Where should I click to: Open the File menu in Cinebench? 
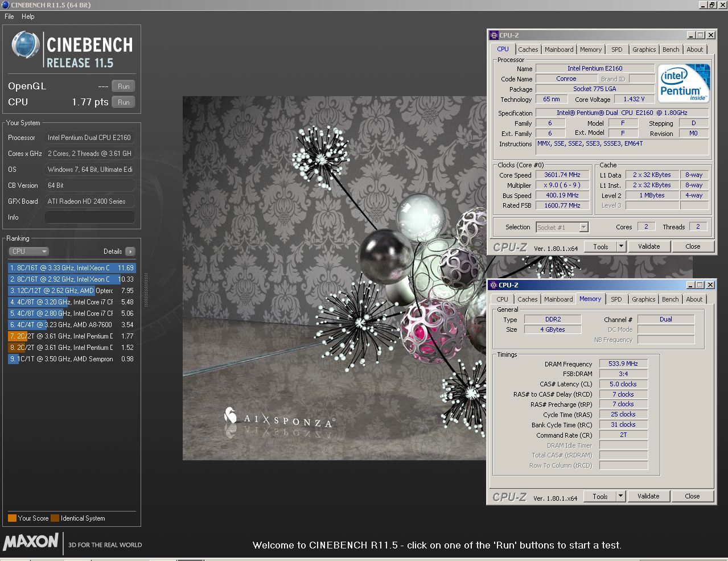9,16
